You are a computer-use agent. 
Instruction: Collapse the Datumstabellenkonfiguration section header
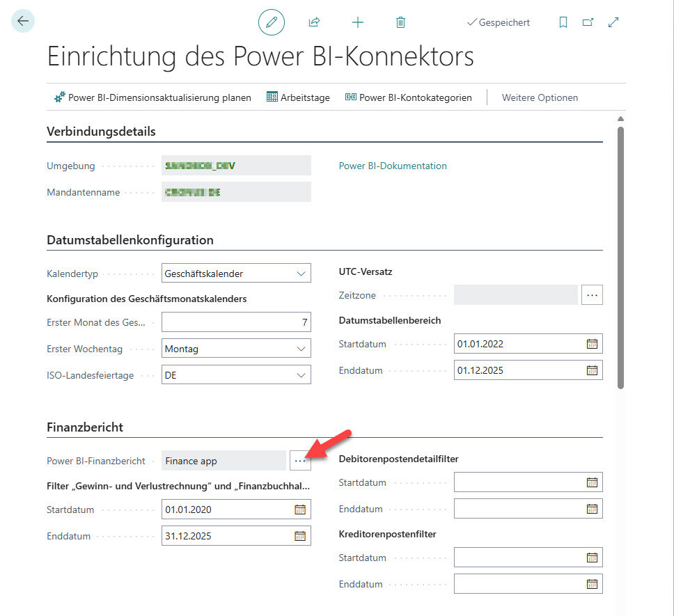[130, 239]
